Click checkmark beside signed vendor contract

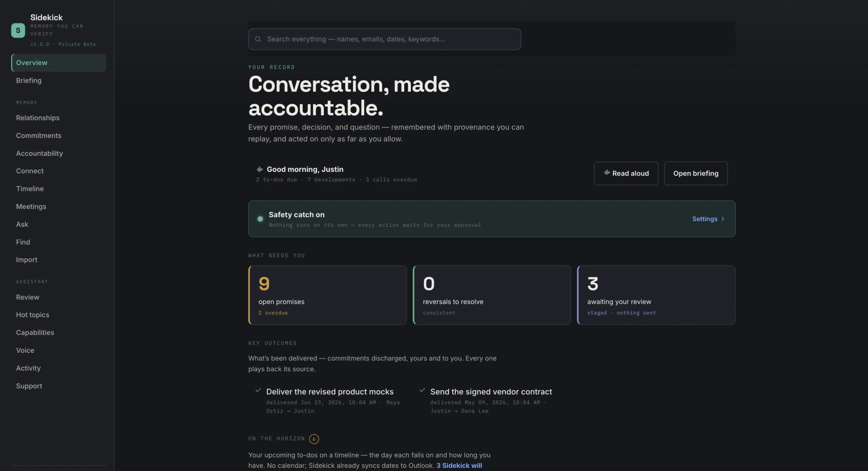pos(422,390)
